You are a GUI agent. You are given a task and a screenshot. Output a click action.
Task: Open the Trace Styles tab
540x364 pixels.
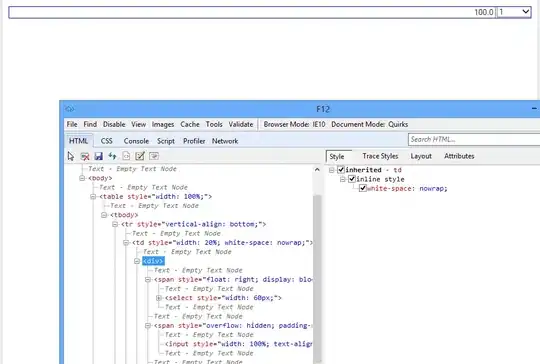click(x=380, y=156)
